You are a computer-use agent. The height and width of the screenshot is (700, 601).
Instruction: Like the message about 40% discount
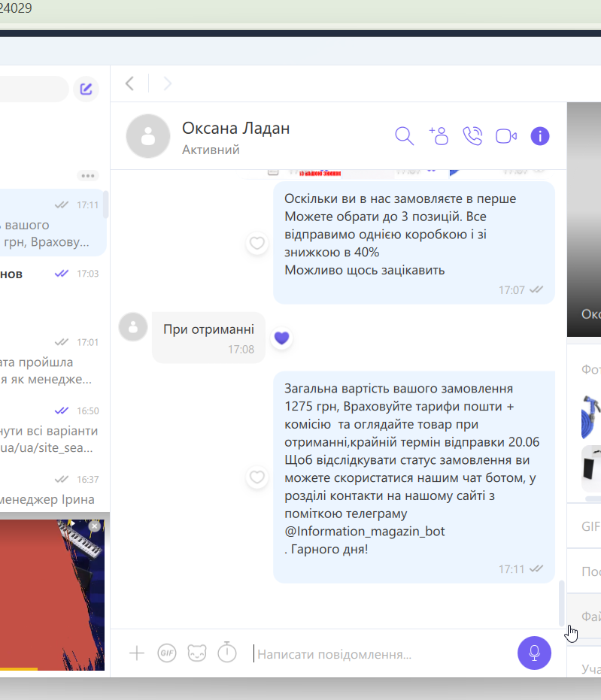pos(256,243)
